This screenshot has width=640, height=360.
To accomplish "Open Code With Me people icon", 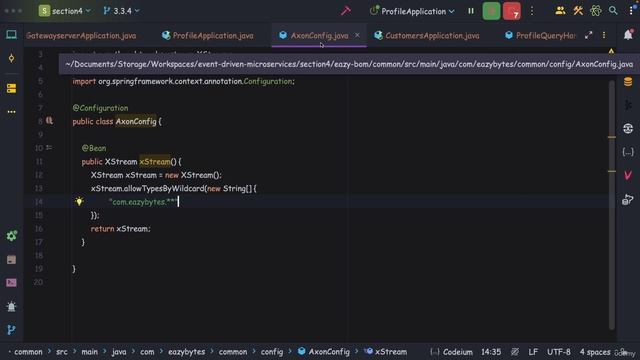I will pos(560,11).
